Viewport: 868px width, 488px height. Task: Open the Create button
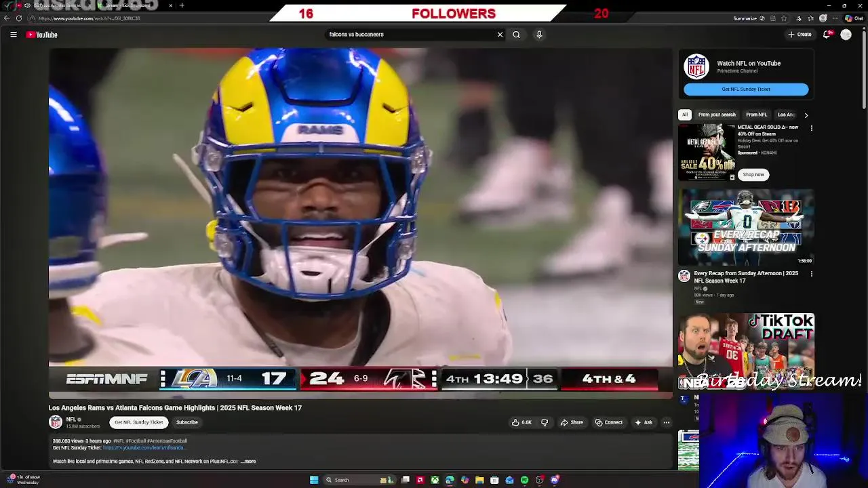pos(800,35)
